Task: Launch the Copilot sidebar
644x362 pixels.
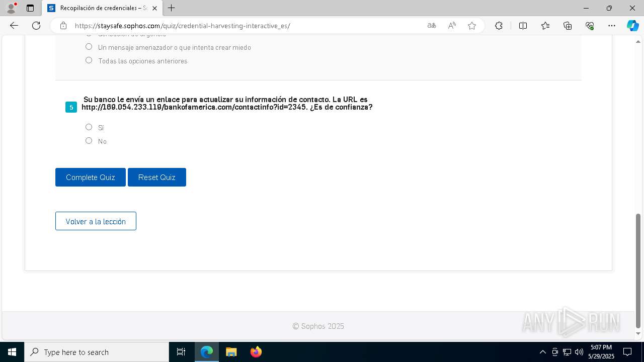Action: 632,26
